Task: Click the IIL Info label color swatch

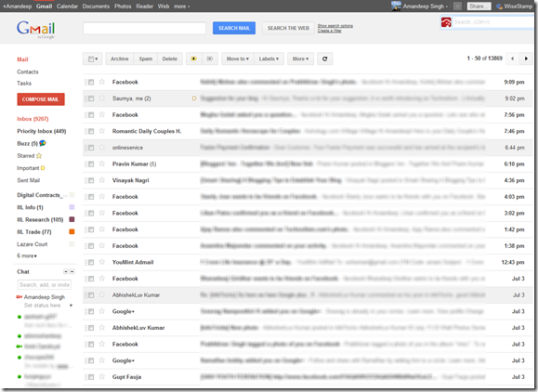Action: tap(72, 207)
